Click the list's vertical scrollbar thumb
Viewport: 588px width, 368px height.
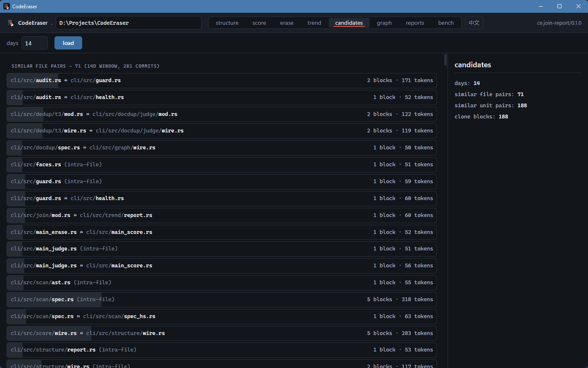click(x=445, y=60)
